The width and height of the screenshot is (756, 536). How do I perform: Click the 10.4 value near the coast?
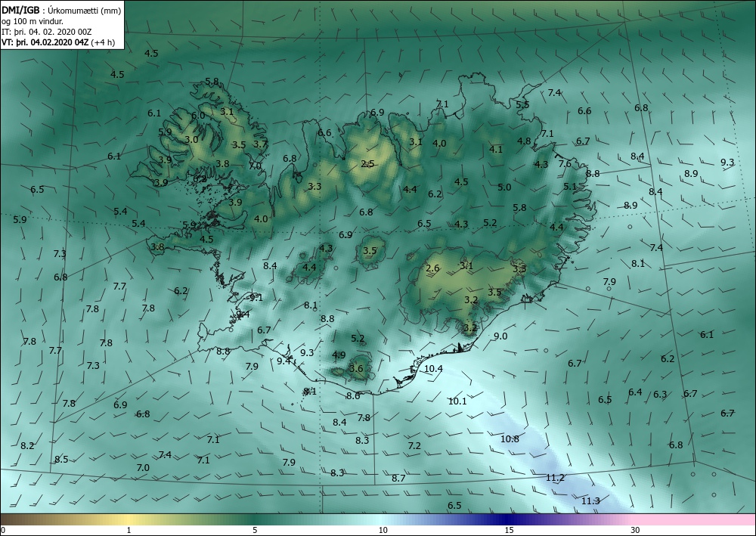(433, 368)
